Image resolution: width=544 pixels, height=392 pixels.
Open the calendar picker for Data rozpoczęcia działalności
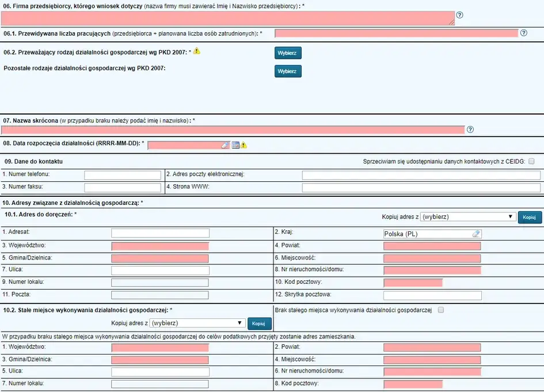(x=236, y=144)
